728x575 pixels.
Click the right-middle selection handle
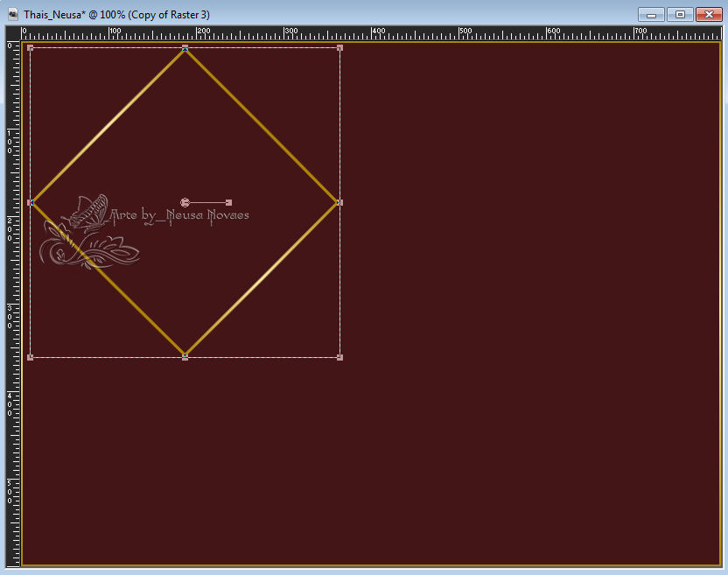click(x=339, y=202)
